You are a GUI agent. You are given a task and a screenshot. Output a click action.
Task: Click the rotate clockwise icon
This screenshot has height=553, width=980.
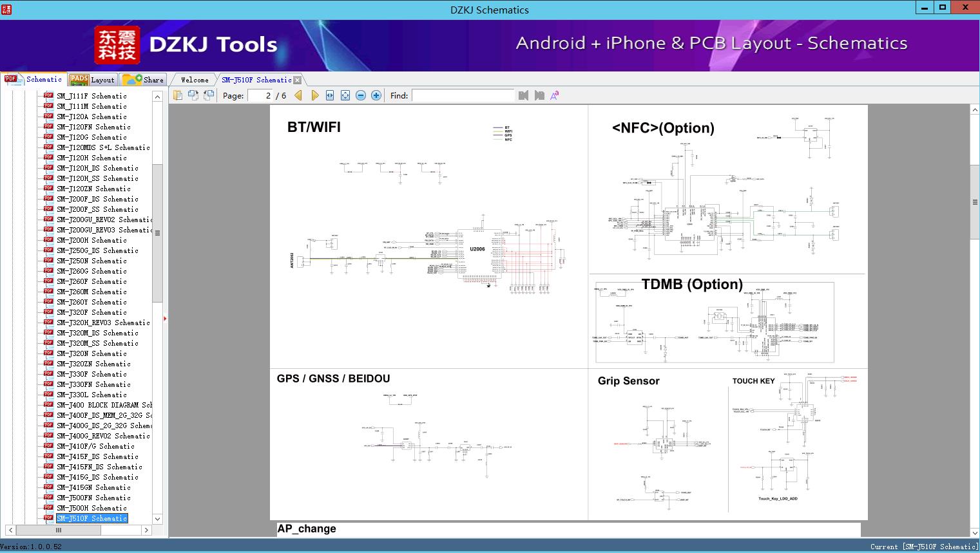point(209,95)
